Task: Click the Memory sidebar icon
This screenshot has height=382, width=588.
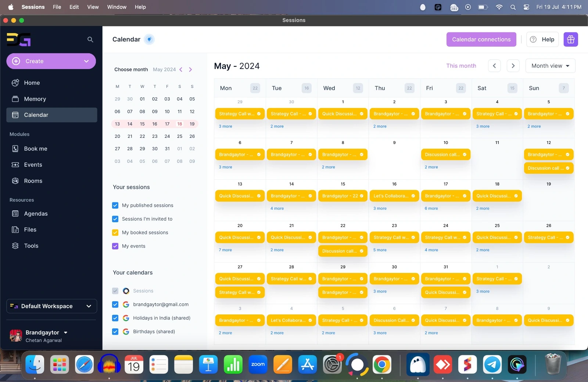Action: pyautogui.click(x=15, y=99)
